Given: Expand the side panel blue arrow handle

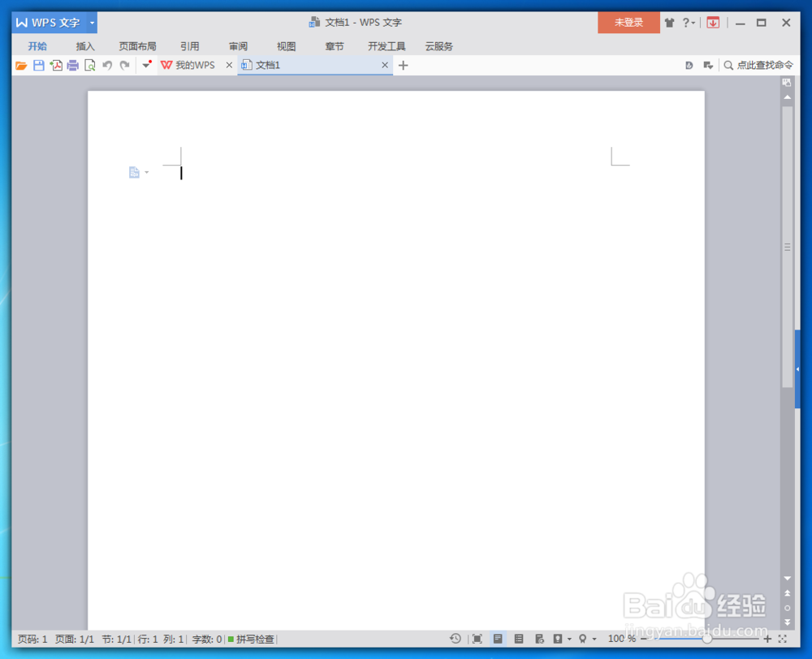Looking at the screenshot, I should [797, 369].
